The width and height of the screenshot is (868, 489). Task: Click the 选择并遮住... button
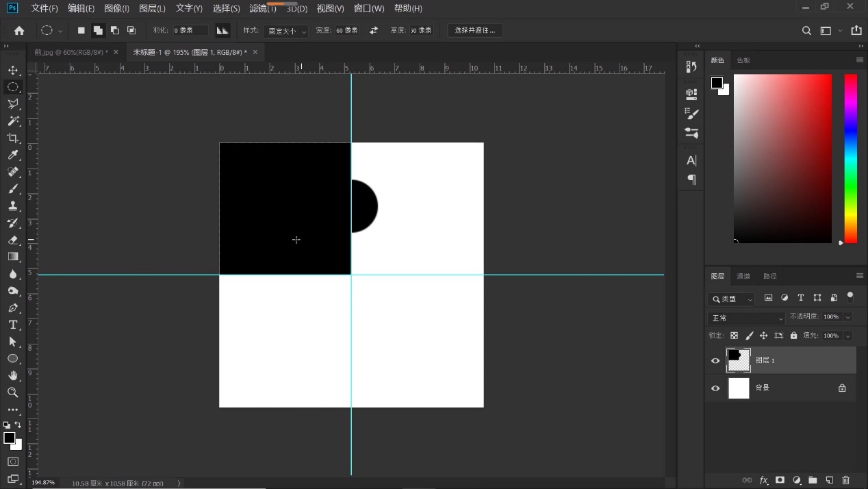tap(475, 30)
